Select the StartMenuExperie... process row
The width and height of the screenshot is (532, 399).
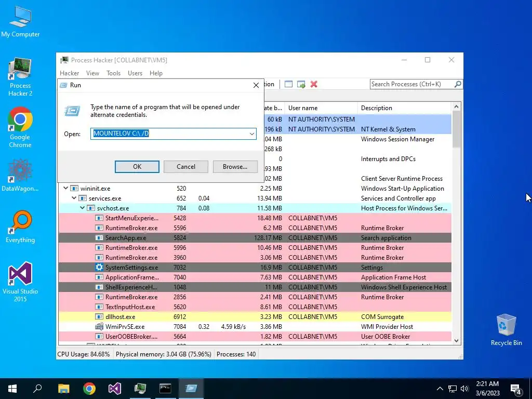pyautogui.click(x=255, y=218)
